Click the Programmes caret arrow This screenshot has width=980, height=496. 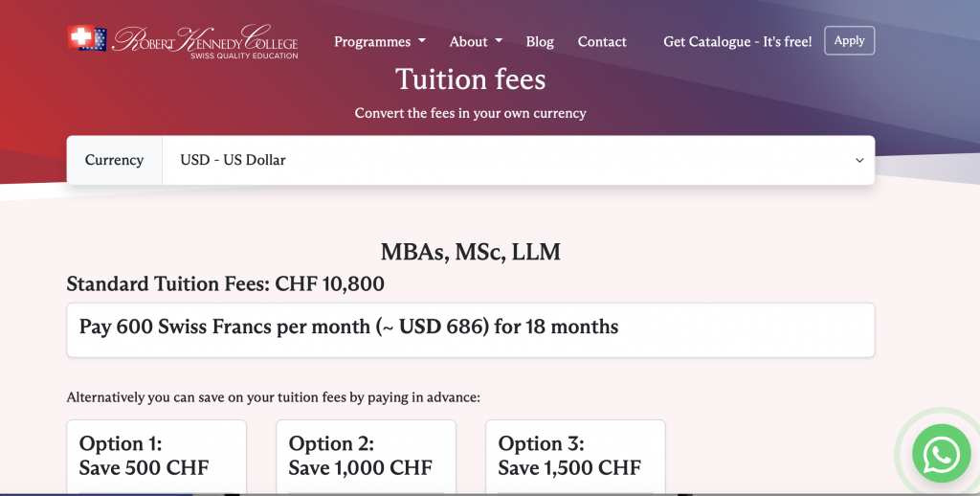coord(422,40)
